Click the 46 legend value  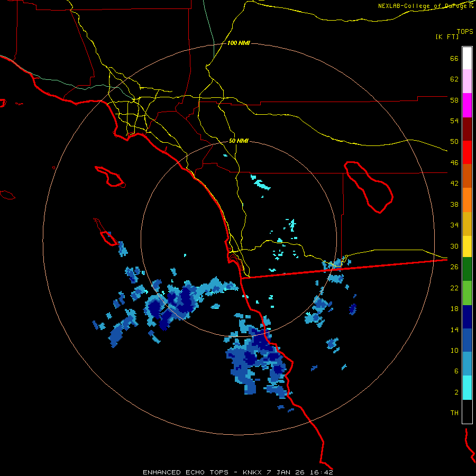point(454,163)
